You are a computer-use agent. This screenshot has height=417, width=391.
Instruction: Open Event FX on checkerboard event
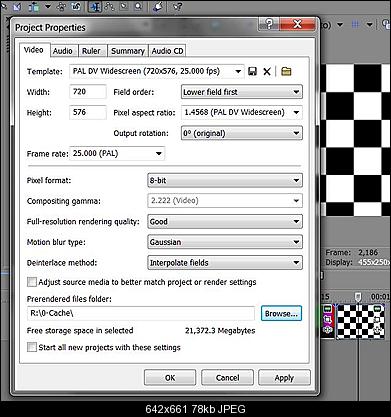[x=377, y=330]
